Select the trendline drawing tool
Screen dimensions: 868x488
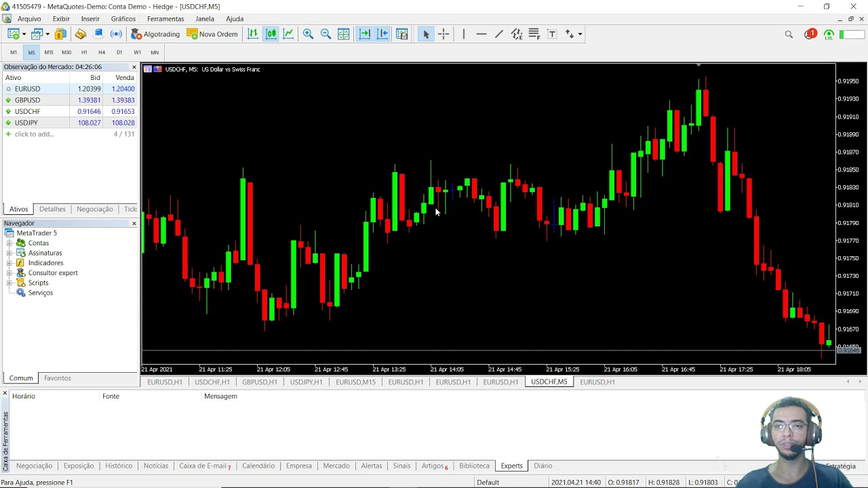click(499, 34)
